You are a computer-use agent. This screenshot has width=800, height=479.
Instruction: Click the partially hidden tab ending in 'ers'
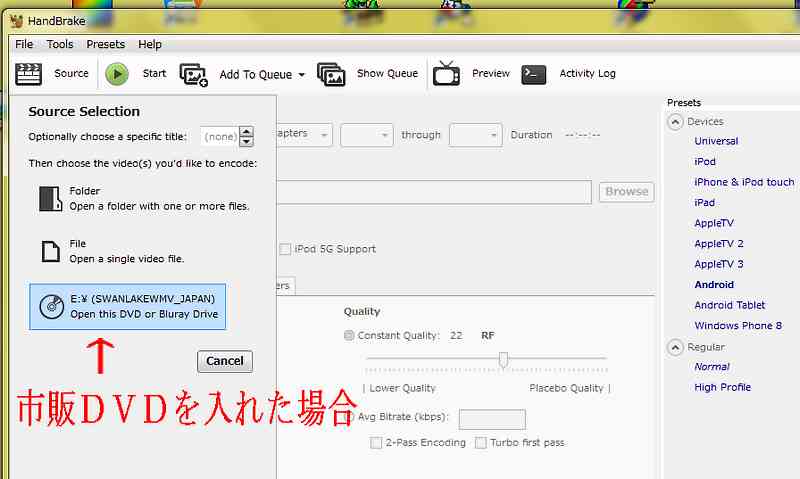[286, 286]
